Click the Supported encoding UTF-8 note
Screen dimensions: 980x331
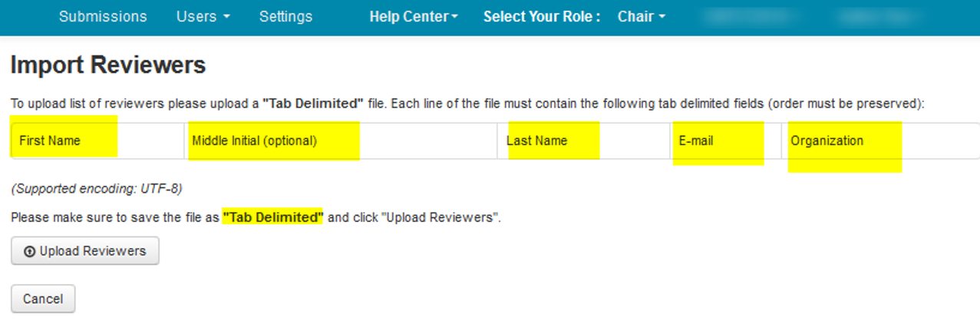97,188
